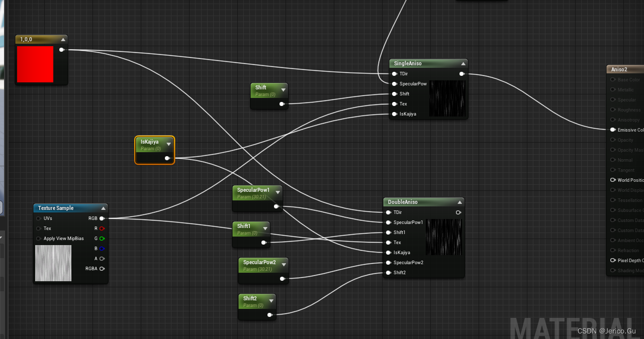Screen dimensions: 644x339
Task: Click the RGB output pin on Texture Sample
Action: [x=102, y=218]
